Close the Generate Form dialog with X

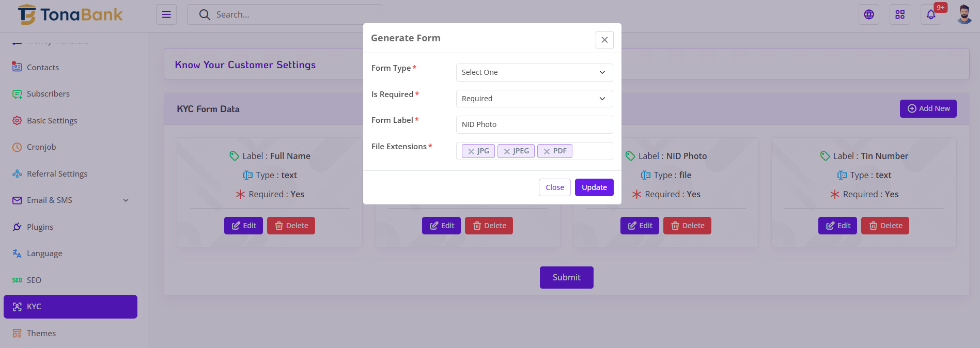coord(604,40)
